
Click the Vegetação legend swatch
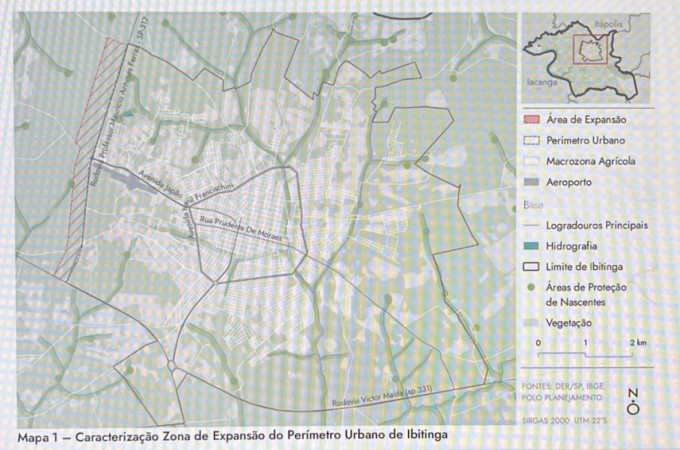pos(531,323)
